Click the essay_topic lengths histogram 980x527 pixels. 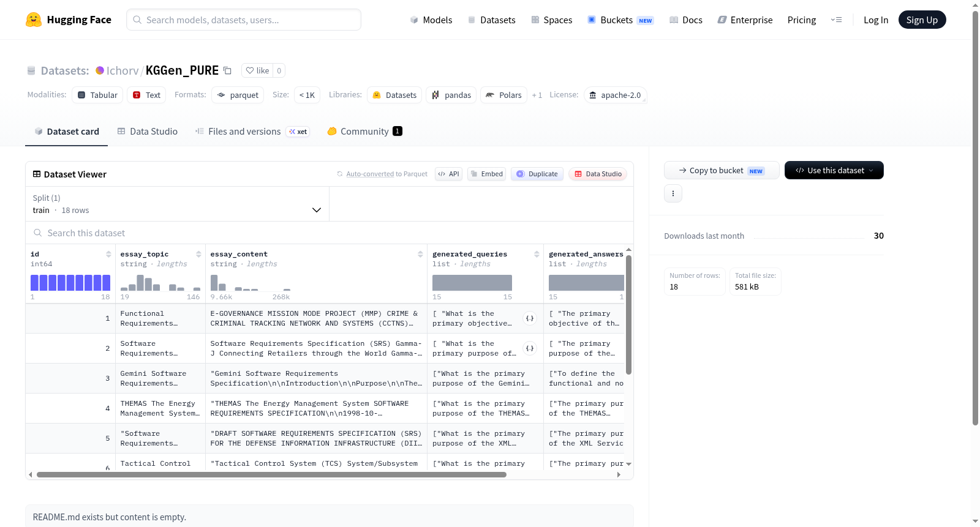pos(160,283)
